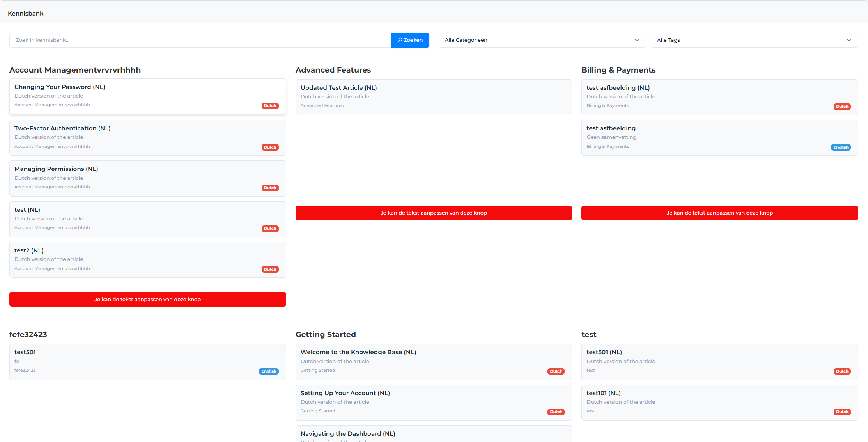Click the Getting Started category heading
Screen dimensions: 868x442
pyautogui.click(x=326, y=334)
